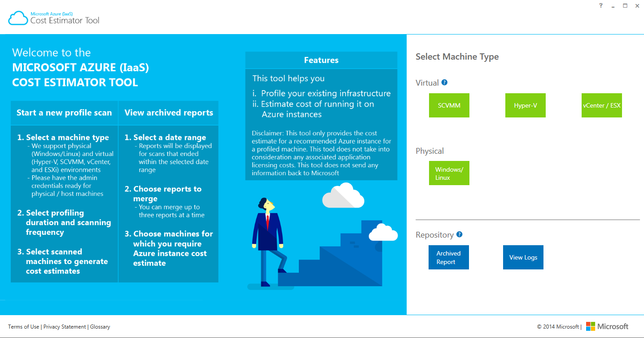Click 'Select profiling duration' step text
Viewport: 644px width, 338px height.
[64, 222]
